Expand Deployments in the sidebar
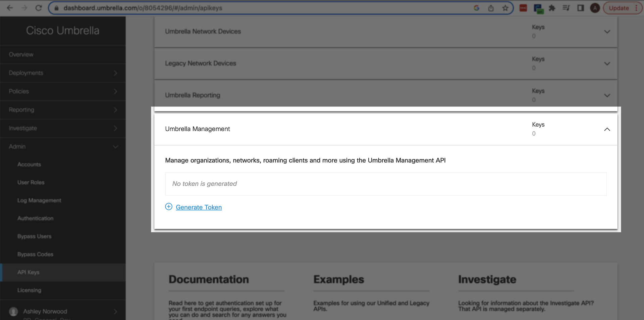 (x=63, y=73)
